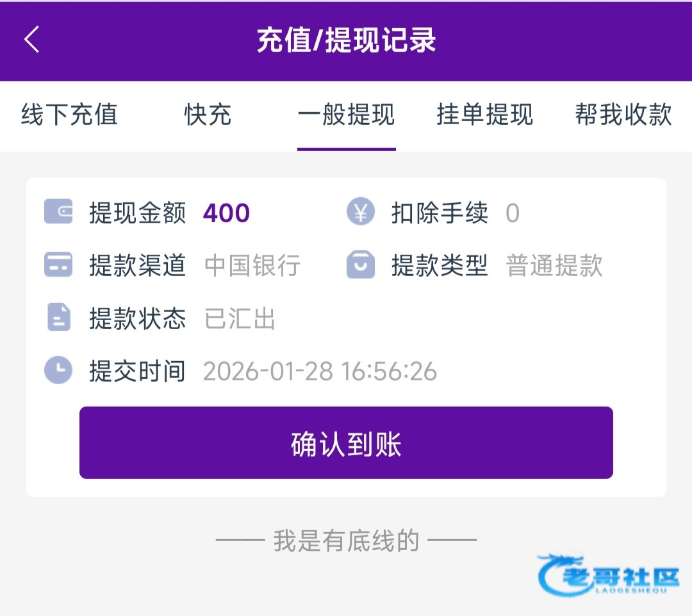Click the 充值/提现记录 page title

click(346, 40)
